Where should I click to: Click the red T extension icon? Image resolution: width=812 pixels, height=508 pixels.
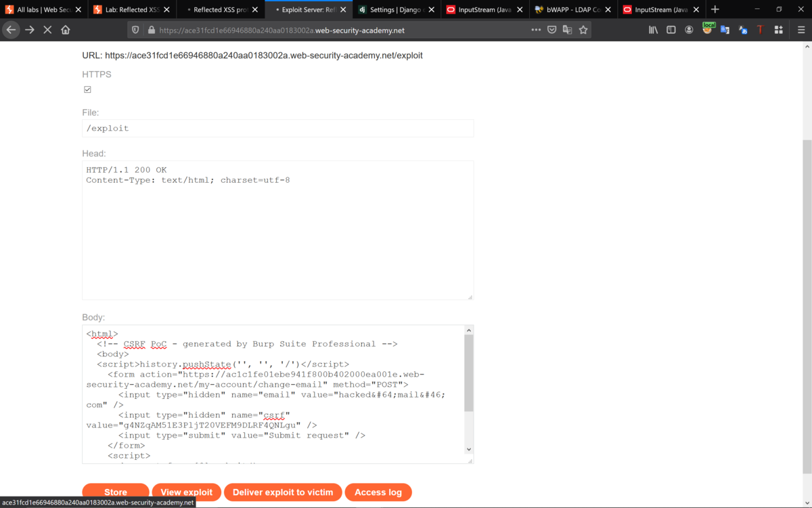[x=761, y=30]
